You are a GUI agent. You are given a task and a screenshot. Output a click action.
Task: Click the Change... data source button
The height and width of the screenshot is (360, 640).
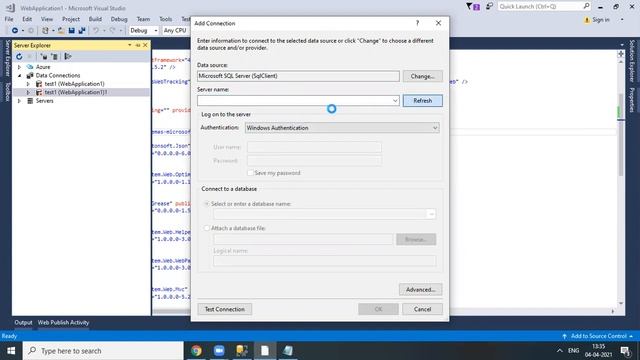click(422, 76)
